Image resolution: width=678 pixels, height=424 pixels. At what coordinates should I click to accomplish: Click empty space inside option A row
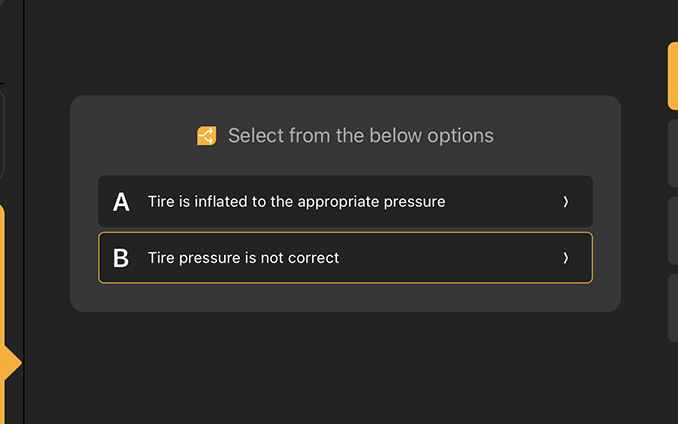coord(500,202)
